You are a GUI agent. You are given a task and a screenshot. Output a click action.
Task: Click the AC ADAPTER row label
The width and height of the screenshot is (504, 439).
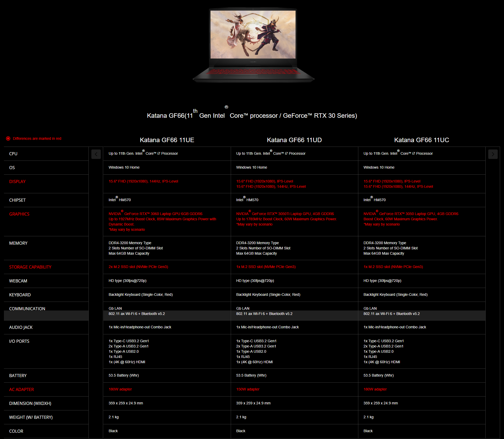click(22, 389)
